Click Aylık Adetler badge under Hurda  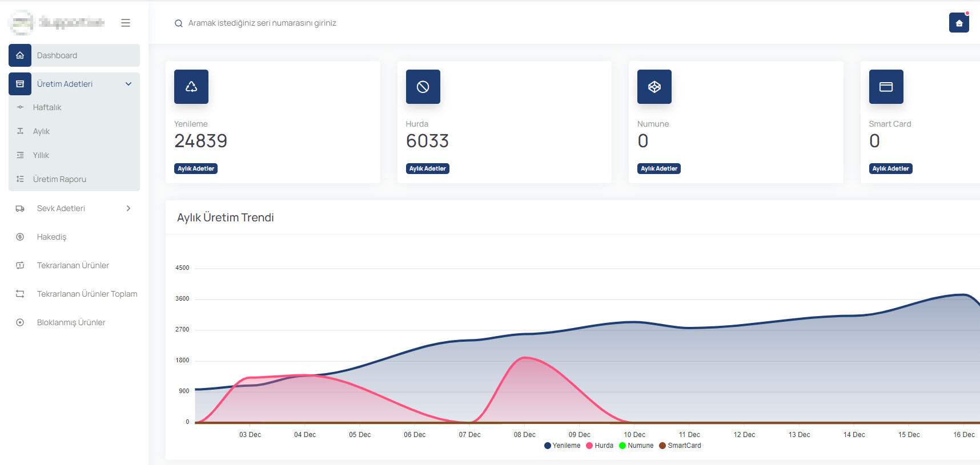(428, 168)
